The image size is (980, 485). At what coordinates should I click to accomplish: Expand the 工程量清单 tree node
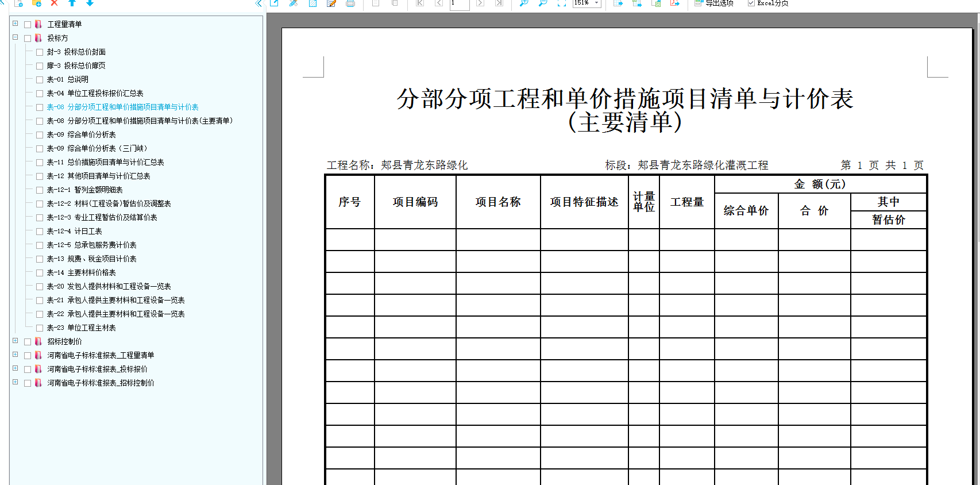[x=15, y=24]
